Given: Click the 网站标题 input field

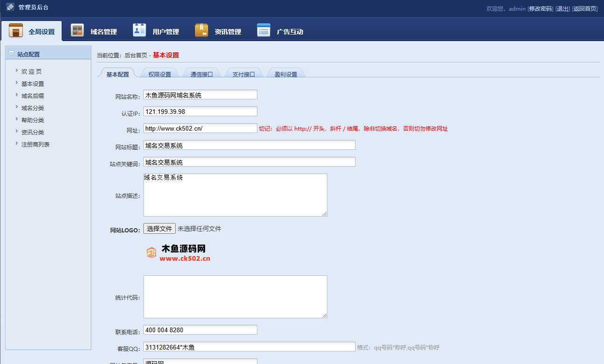Looking at the screenshot, I should coord(249,145).
